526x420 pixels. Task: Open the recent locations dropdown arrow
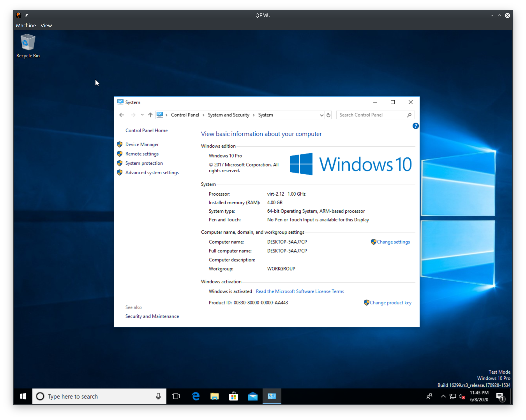142,115
